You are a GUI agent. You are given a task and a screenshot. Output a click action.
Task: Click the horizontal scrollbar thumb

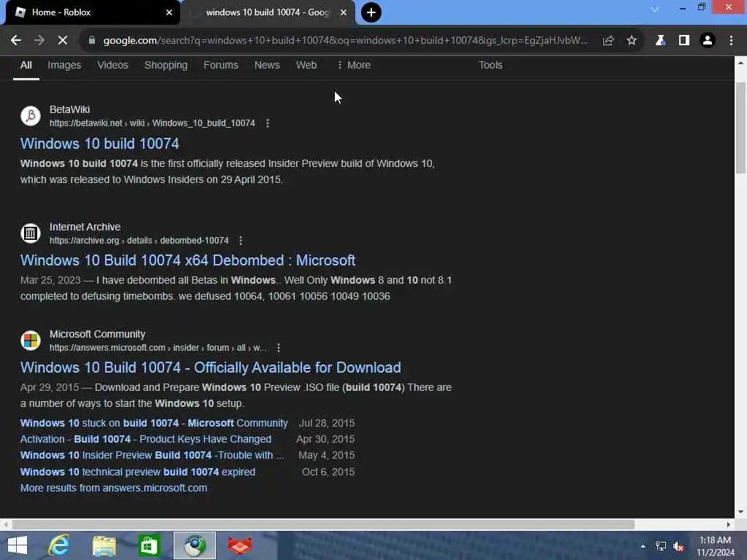pyautogui.click(x=323, y=525)
